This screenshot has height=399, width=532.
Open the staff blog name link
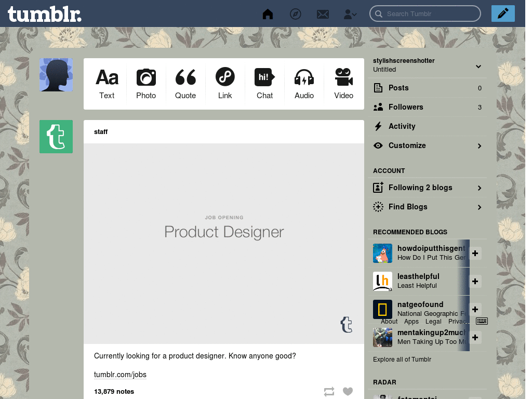coord(101,131)
